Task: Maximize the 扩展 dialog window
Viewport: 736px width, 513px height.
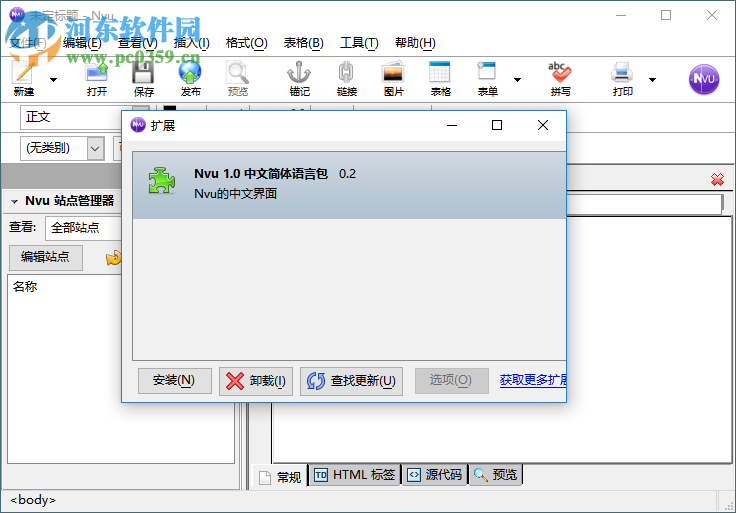Action: [x=497, y=125]
